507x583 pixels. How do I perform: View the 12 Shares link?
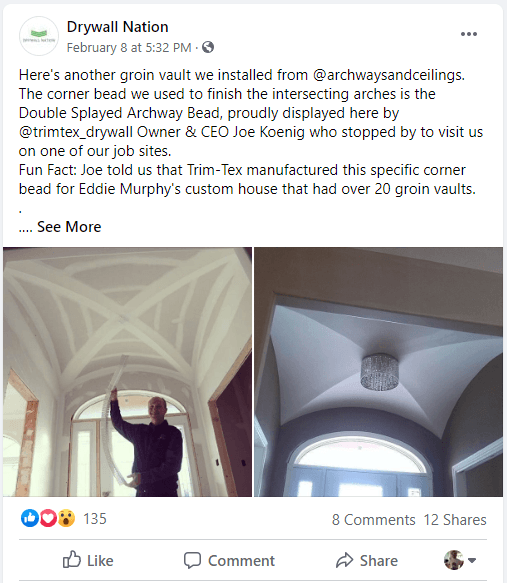455,520
